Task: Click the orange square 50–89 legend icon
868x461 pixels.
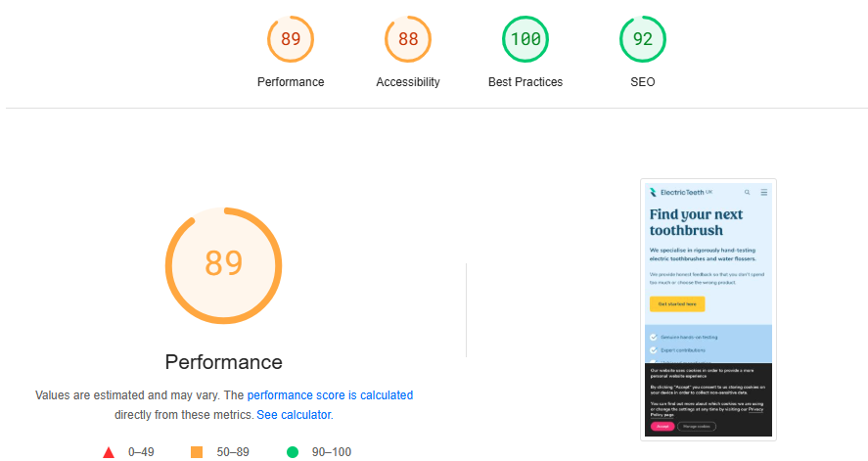Action: (197, 452)
